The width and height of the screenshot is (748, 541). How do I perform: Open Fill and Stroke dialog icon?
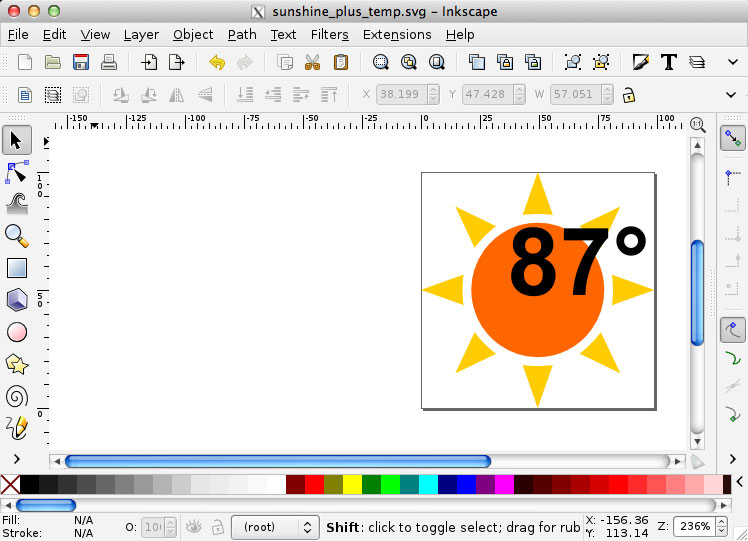641,62
